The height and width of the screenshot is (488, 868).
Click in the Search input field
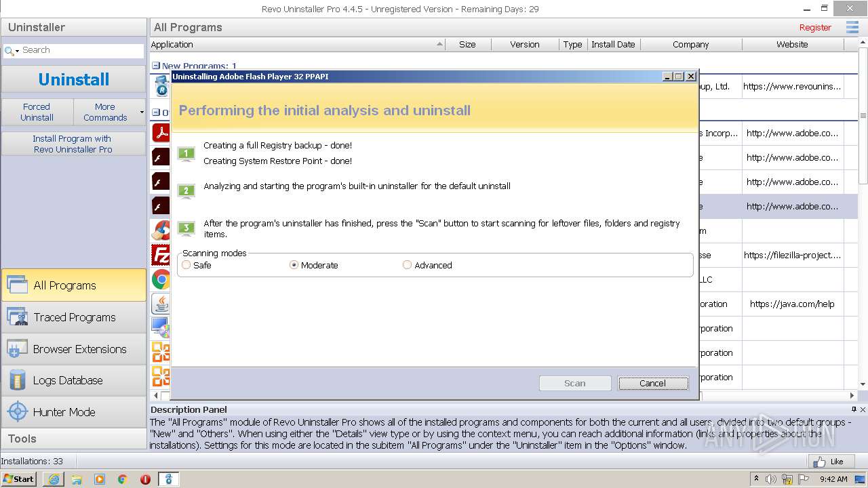[81, 50]
